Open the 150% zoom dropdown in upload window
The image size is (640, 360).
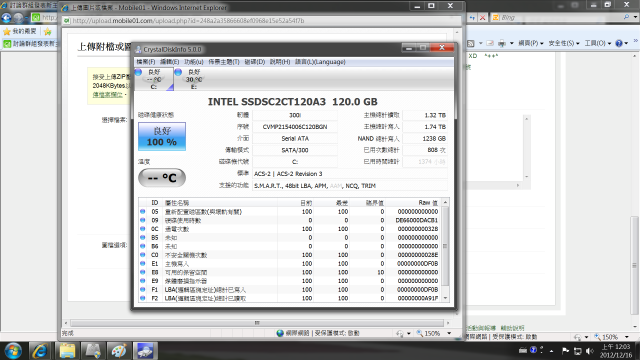[x=449, y=333]
